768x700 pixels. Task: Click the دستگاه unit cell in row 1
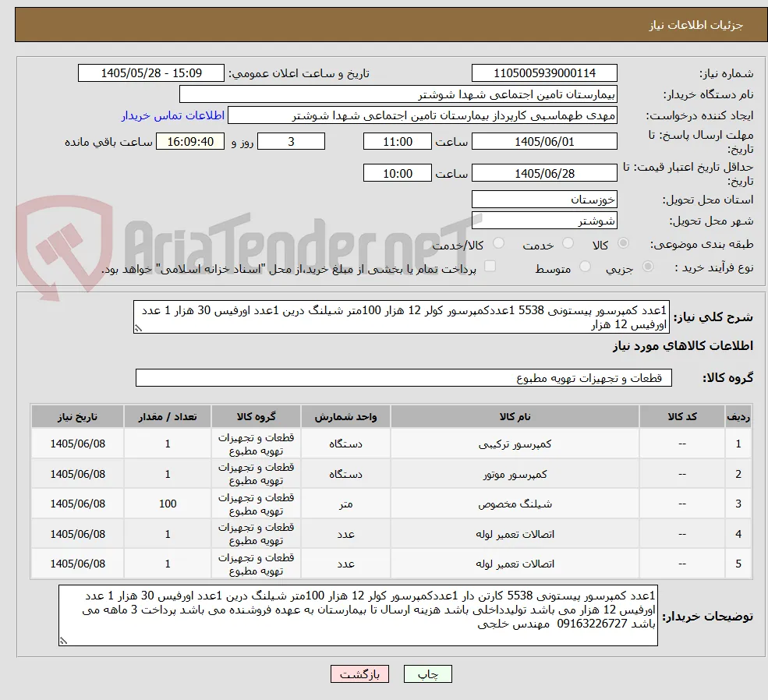click(345, 444)
